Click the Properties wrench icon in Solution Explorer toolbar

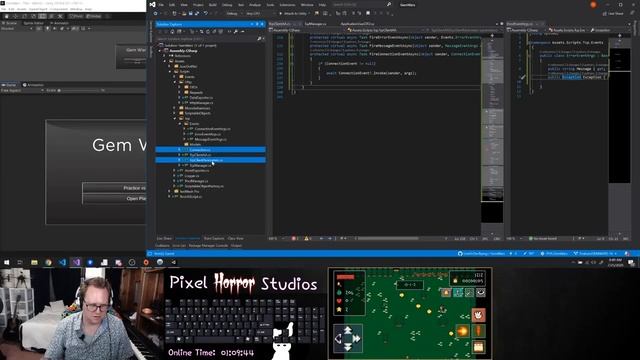click(x=236, y=31)
